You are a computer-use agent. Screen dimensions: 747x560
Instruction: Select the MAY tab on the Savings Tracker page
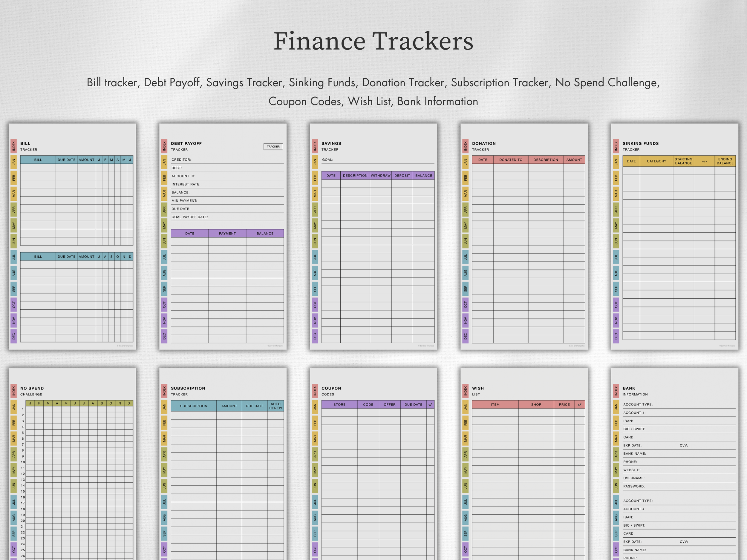[x=315, y=225]
